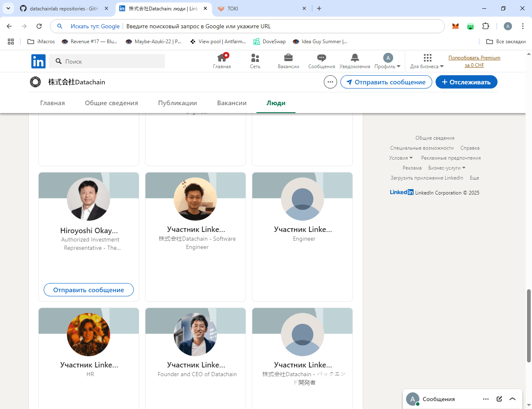Go to Главная in the LinkedIn nav bar
The width and height of the screenshot is (532, 409).
tap(222, 61)
